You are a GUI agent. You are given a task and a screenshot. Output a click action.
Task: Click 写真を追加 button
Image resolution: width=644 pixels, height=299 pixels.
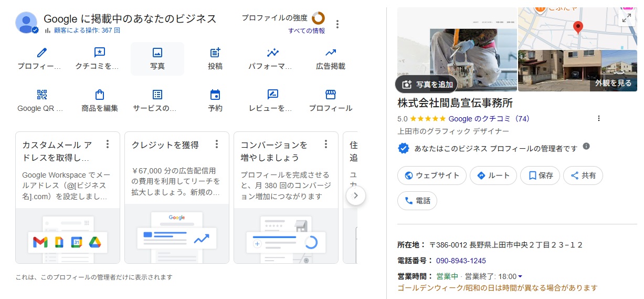coord(427,84)
